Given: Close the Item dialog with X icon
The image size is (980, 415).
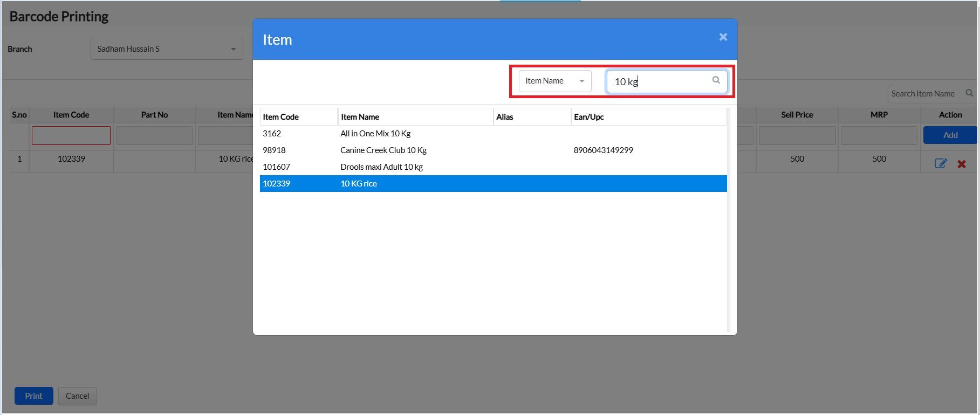Looking at the screenshot, I should 723,37.
